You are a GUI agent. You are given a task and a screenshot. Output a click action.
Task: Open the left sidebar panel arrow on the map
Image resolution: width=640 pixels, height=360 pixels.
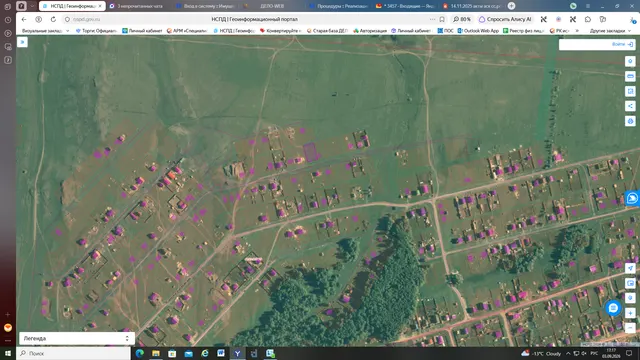[x=22, y=42]
